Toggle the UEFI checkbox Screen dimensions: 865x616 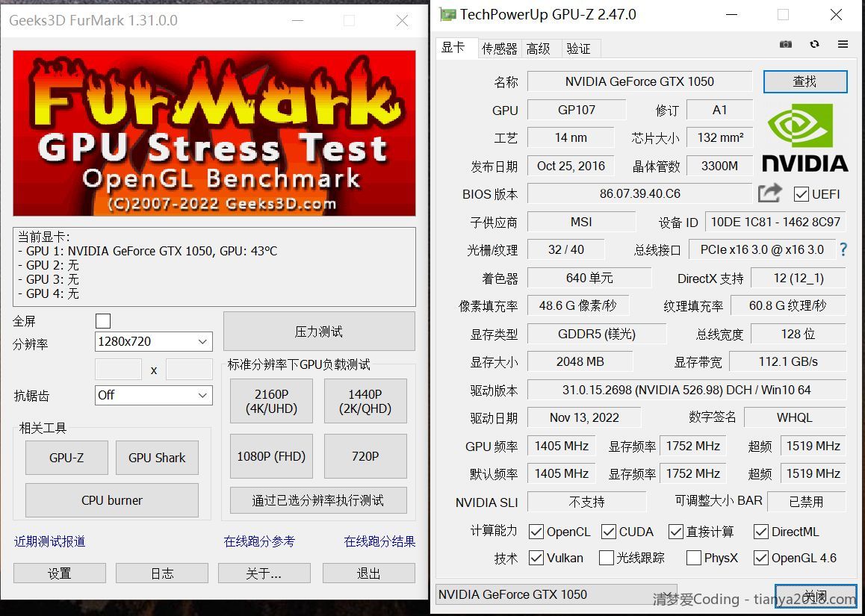[x=801, y=194]
